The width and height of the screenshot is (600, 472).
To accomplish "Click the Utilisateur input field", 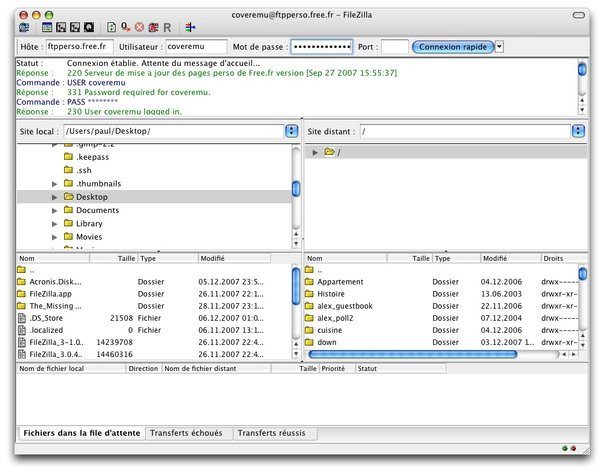I will 196,47.
